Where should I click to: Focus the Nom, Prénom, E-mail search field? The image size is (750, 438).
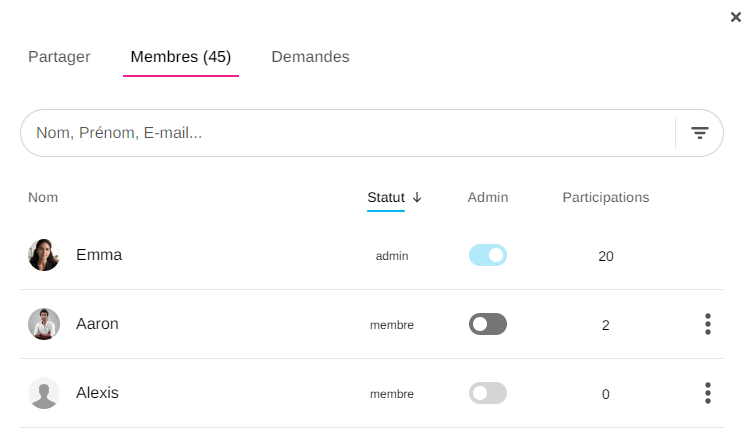coord(340,133)
